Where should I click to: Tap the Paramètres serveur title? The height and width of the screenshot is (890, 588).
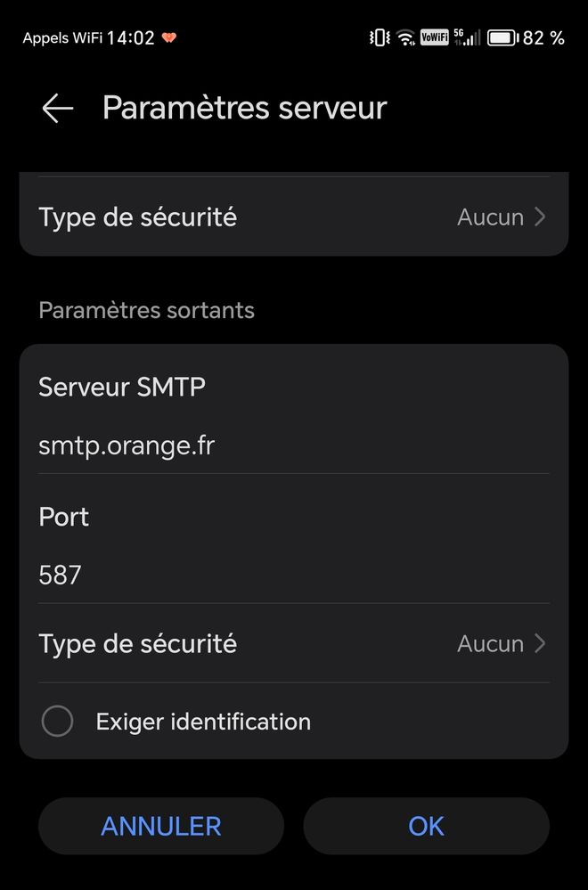pyautogui.click(x=244, y=108)
